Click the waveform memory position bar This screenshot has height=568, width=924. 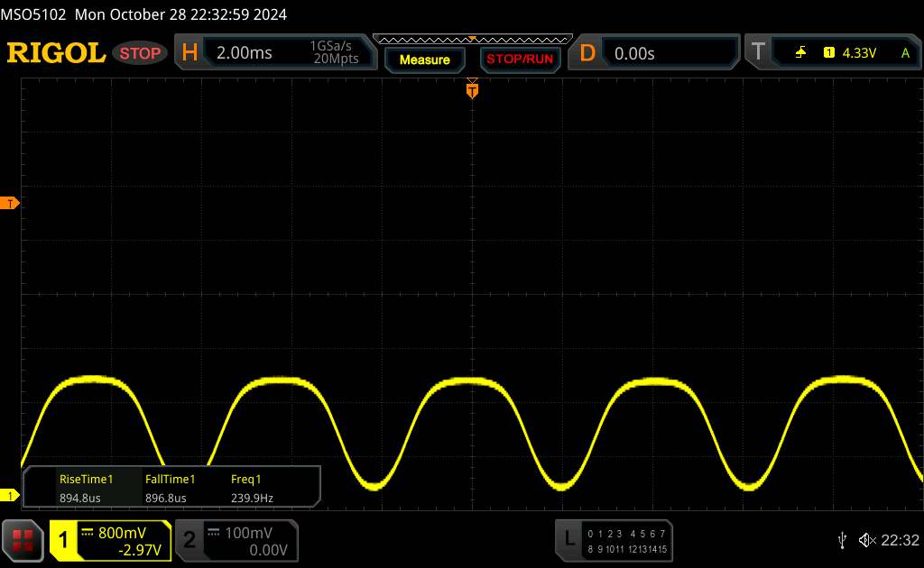(473, 40)
